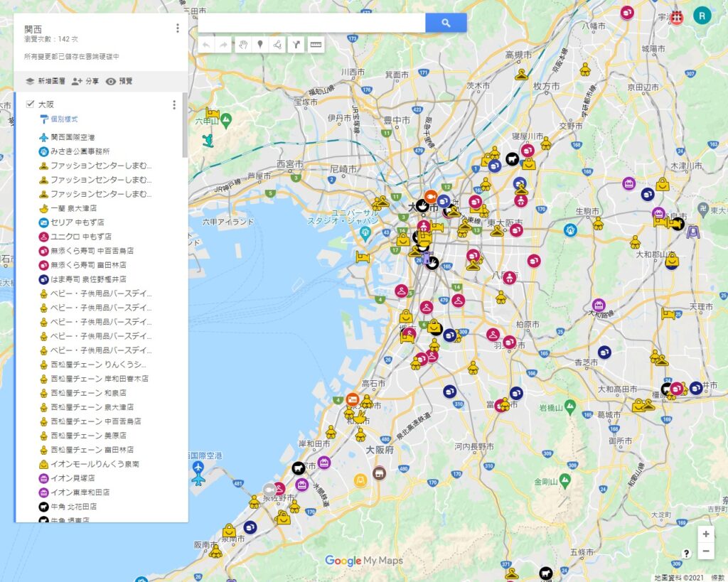Click the 岩橋山 green mountain marker
This screenshot has height=582, width=728.
tap(570, 407)
